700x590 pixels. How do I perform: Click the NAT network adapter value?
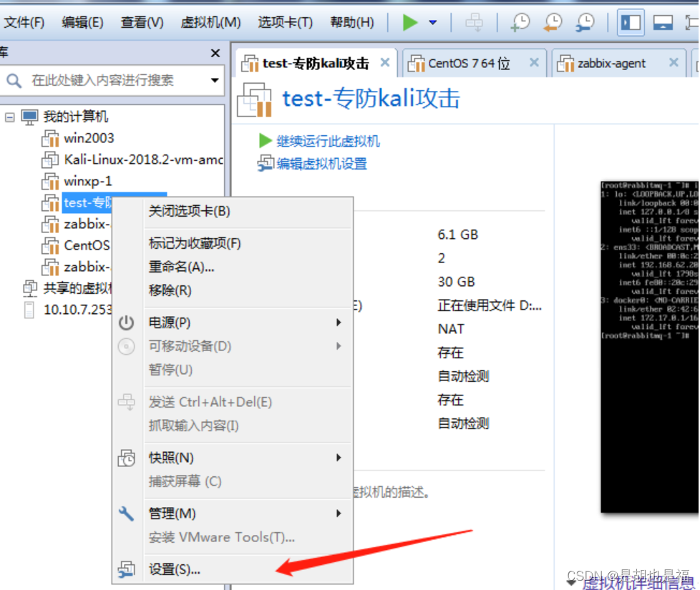tap(451, 329)
